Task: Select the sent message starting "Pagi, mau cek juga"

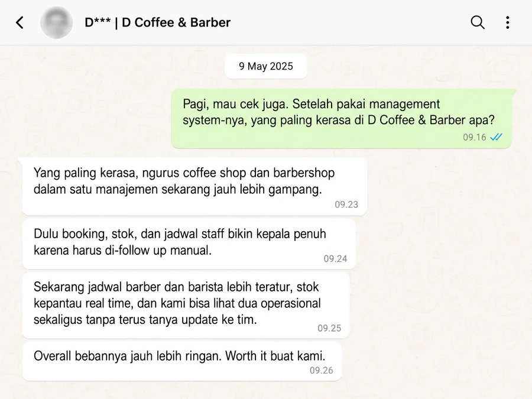Action: tap(342, 119)
